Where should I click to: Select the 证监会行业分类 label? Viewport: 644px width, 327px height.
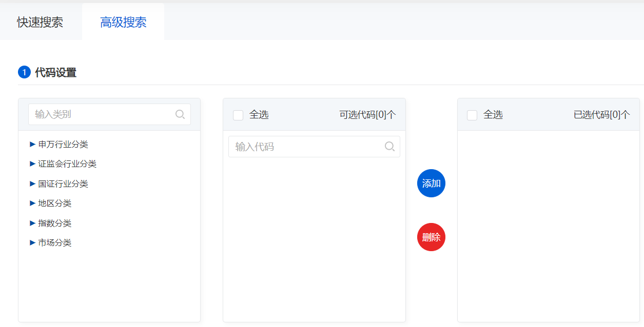[x=67, y=164]
